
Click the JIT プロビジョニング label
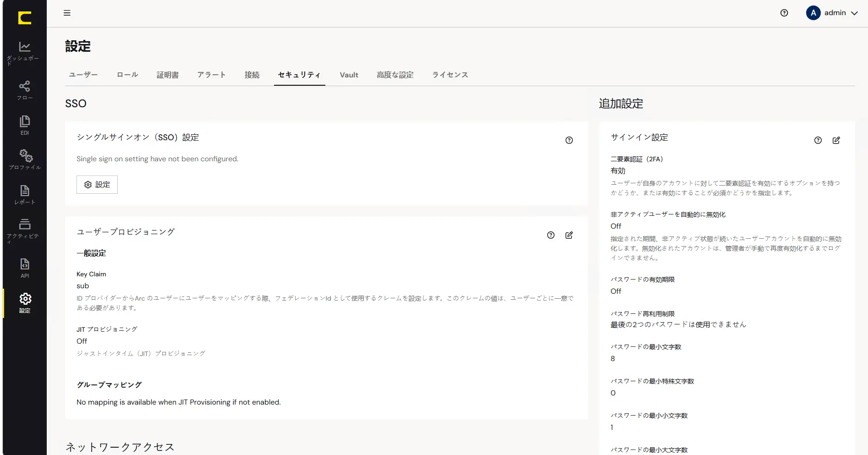(x=107, y=329)
